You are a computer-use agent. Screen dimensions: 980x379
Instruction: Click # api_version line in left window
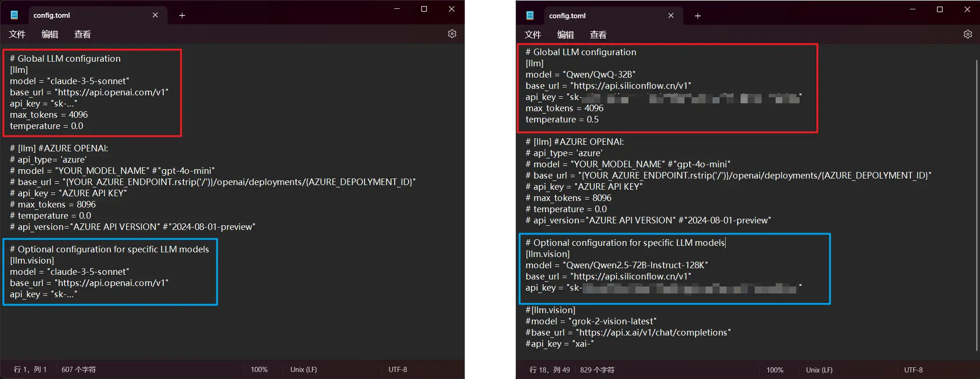click(x=133, y=227)
